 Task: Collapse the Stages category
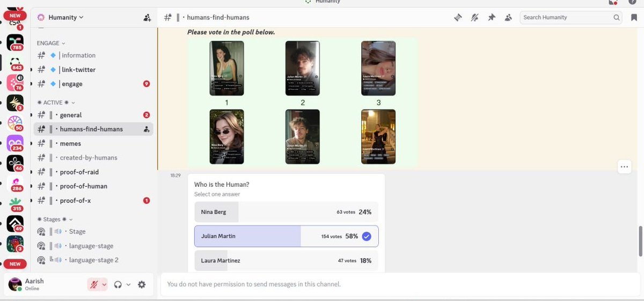(55, 219)
